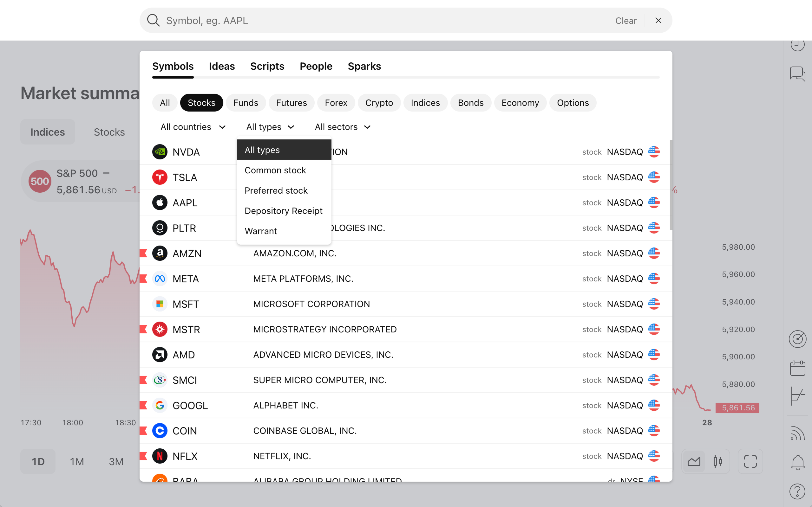The width and height of the screenshot is (812, 507).
Task: Click the fullscreen chart icon
Action: click(x=750, y=461)
